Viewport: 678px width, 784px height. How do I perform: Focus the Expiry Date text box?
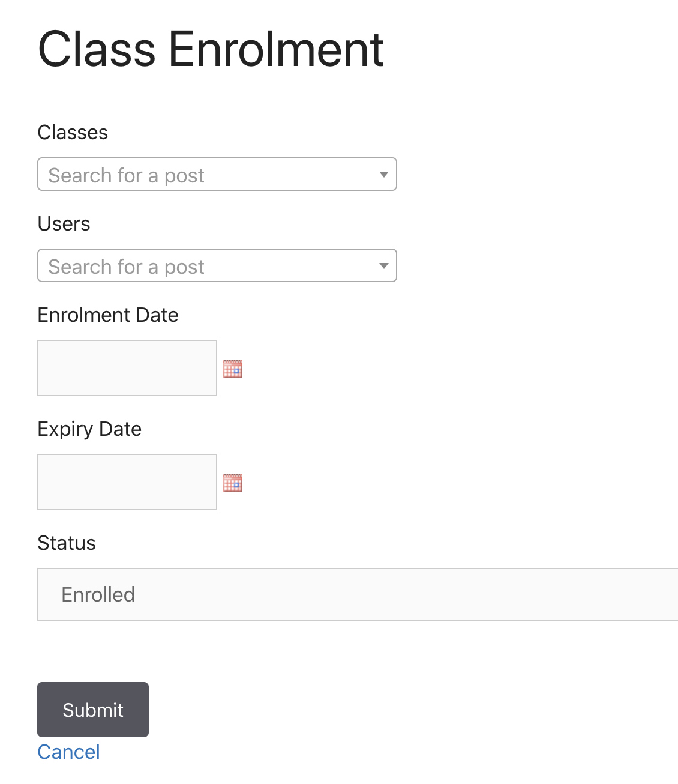click(127, 482)
